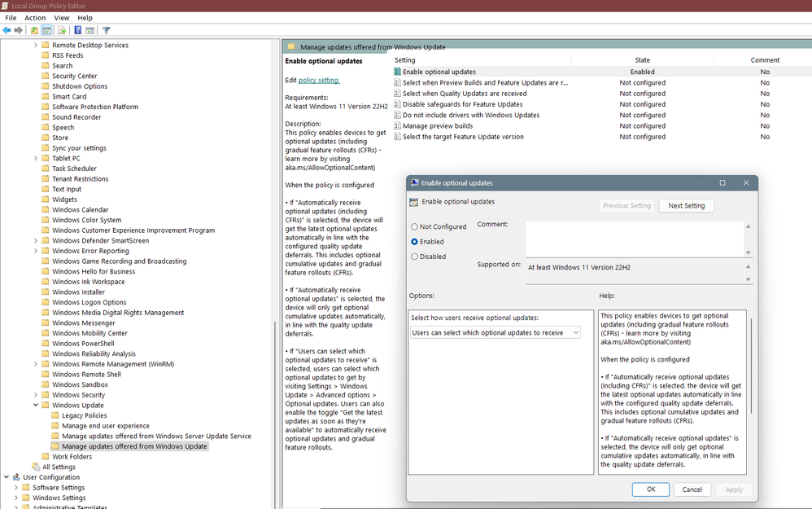Sort by the State column header
The height and width of the screenshot is (509, 812).
pyautogui.click(x=642, y=60)
